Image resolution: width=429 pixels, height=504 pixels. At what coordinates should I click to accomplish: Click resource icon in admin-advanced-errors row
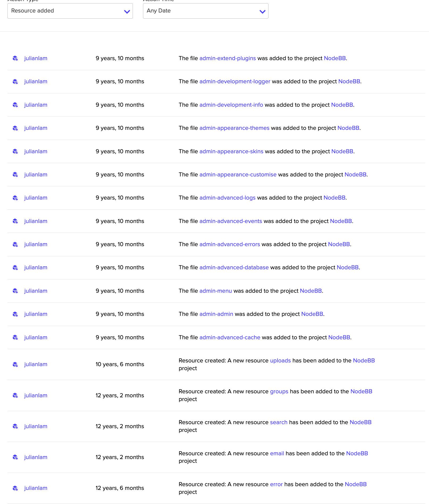15,244
